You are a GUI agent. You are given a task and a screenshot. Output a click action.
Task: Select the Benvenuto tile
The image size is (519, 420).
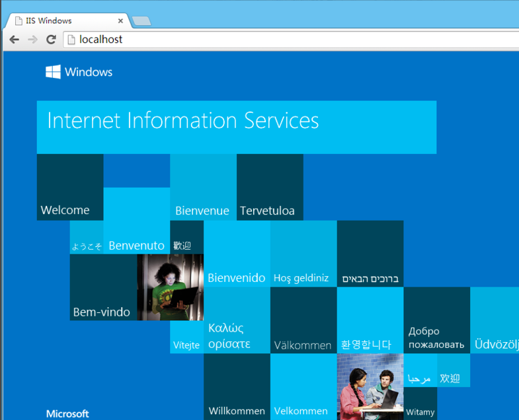[136, 221]
